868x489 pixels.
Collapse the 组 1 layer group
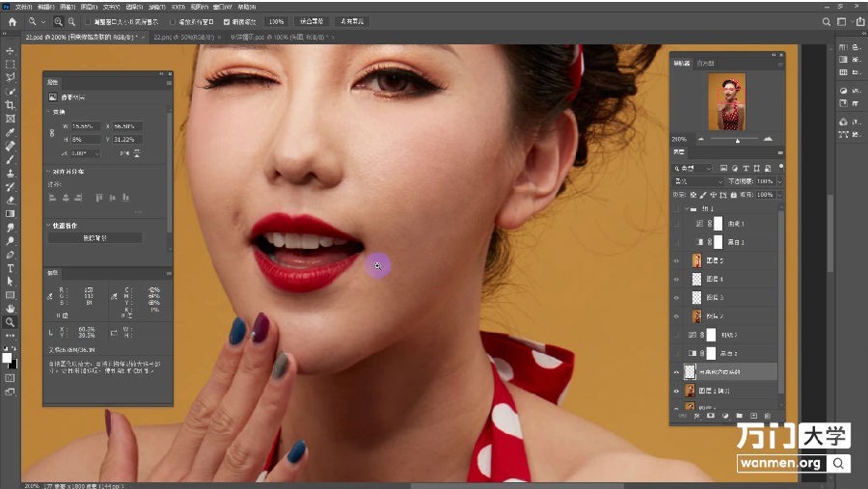coord(687,208)
